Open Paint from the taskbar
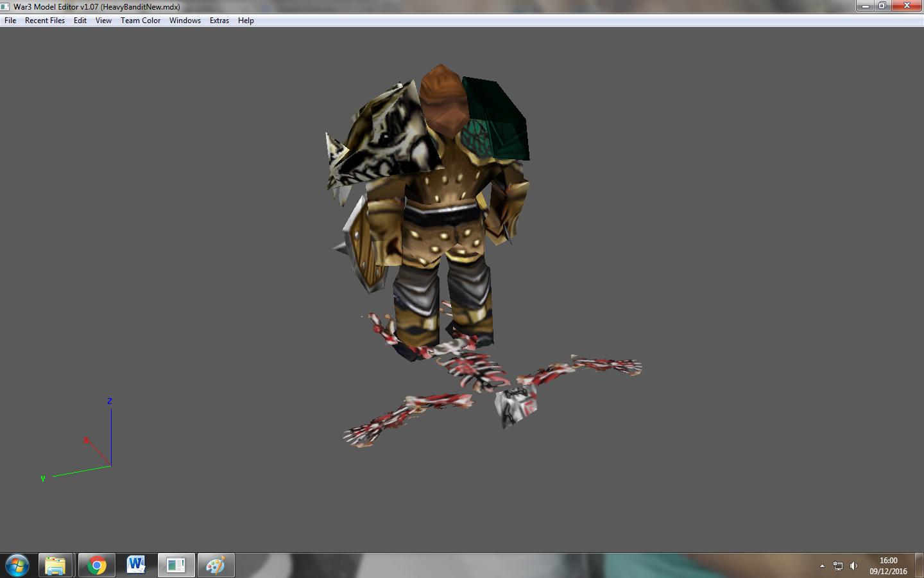This screenshot has height=578, width=924. 216,566
